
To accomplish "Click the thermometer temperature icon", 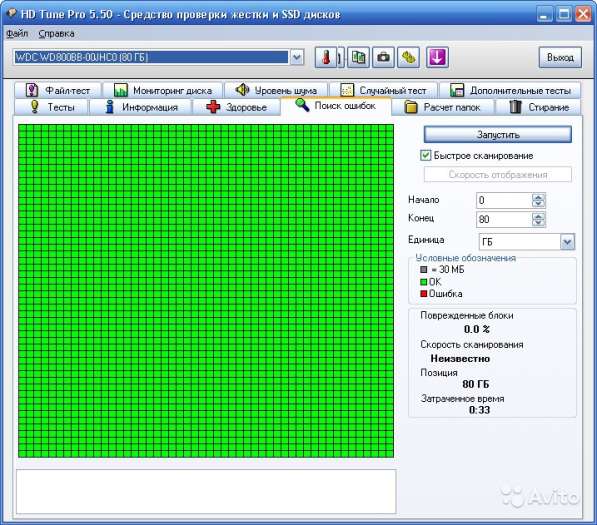I will click(x=326, y=57).
